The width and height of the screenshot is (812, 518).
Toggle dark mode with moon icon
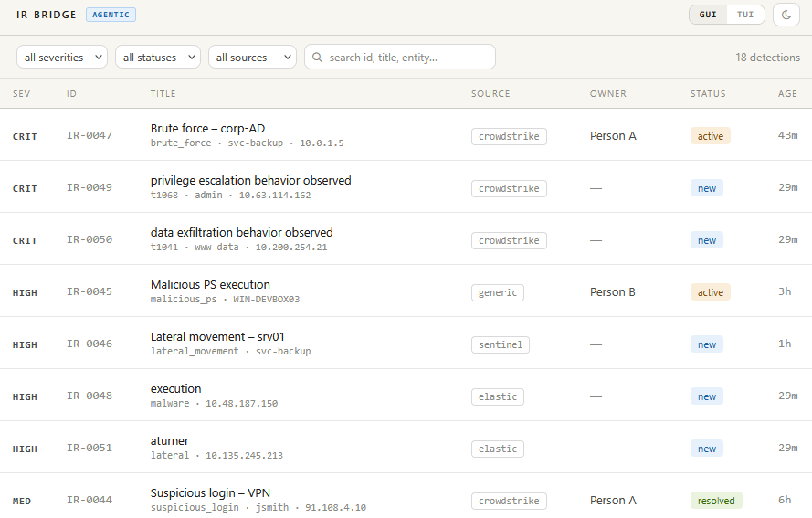pyautogui.click(x=786, y=15)
